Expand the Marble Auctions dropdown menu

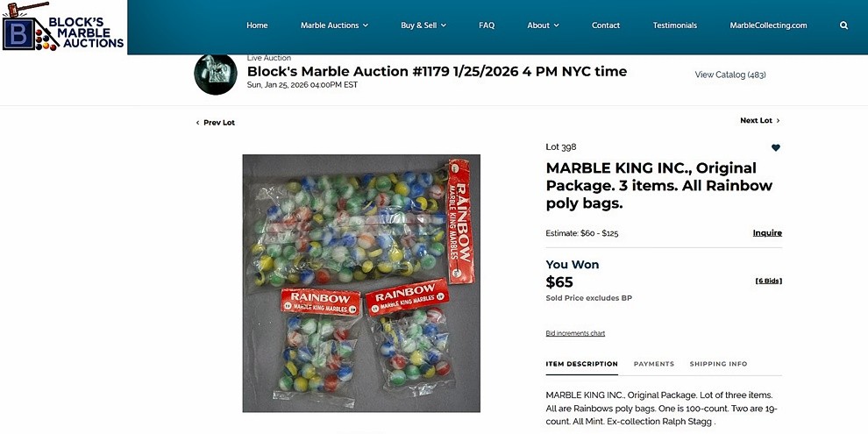[x=334, y=25]
